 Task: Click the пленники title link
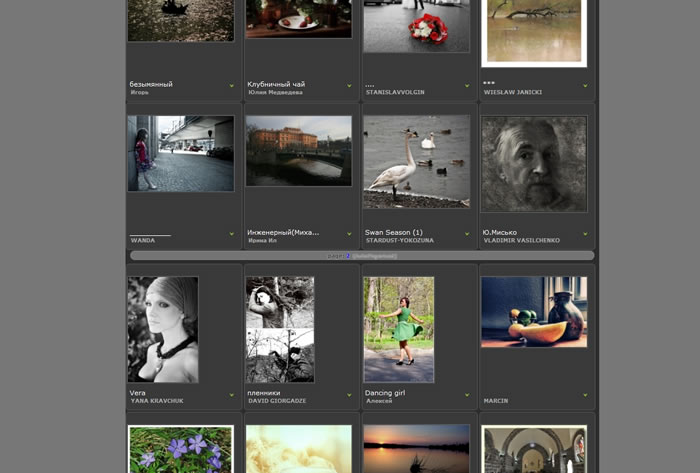click(264, 393)
